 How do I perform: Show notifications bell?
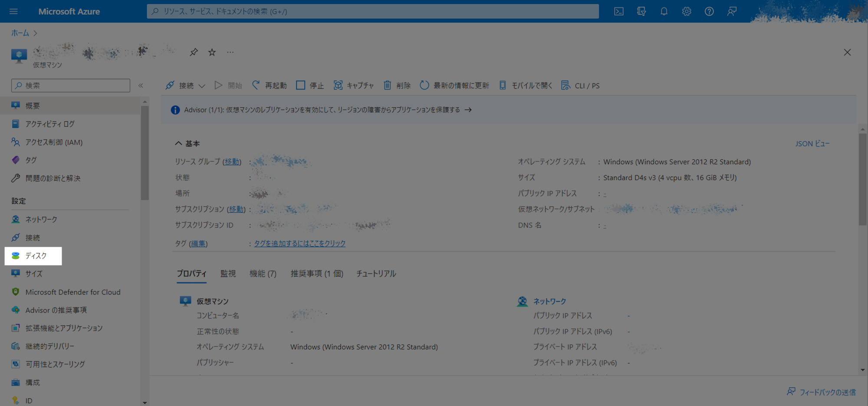[664, 11]
